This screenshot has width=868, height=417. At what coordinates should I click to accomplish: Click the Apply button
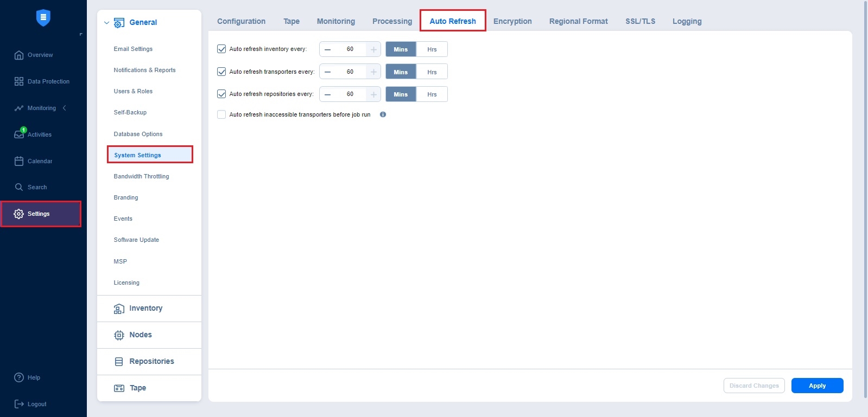[x=816, y=386]
